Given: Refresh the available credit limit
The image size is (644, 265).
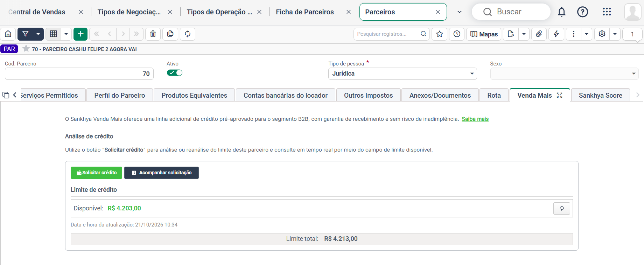Looking at the screenshot, I should tap(562, 208).
